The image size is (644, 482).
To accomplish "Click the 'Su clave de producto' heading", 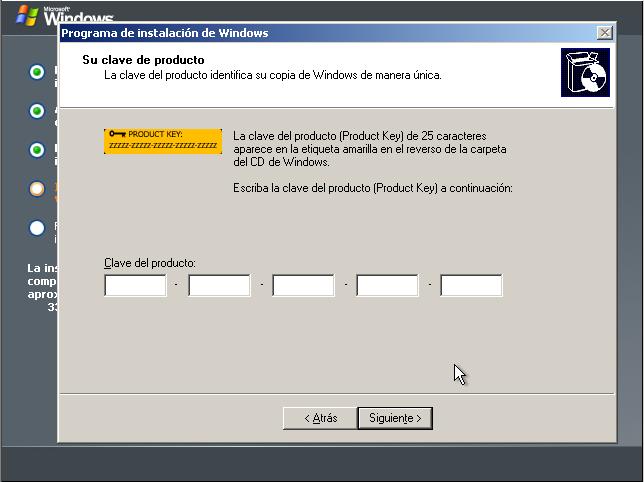I will pyautogui.click(x=143, y=60).
